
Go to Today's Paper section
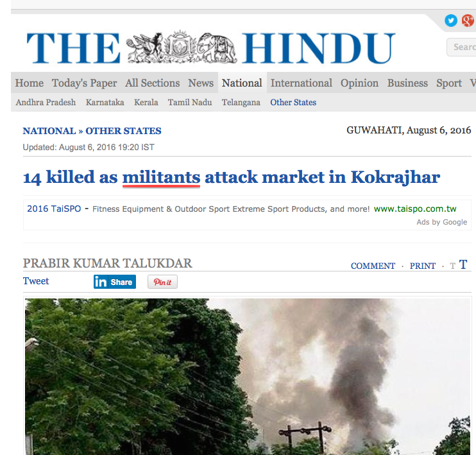click(x=84, y=83)
